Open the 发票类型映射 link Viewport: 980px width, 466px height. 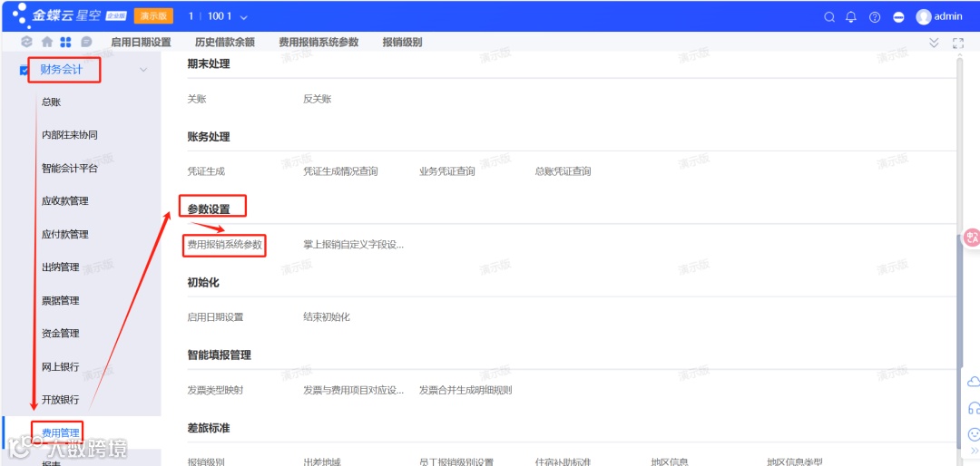point(216,391)
